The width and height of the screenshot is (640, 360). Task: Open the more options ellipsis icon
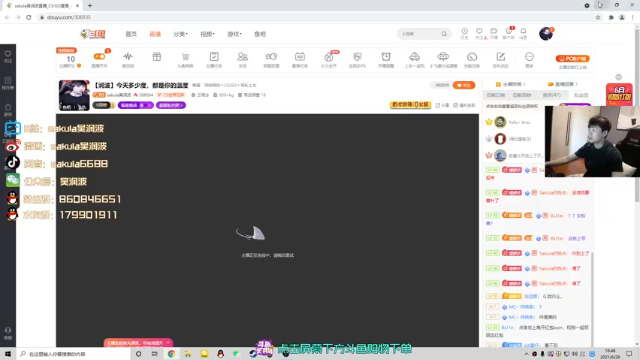[x=529, y=57]
